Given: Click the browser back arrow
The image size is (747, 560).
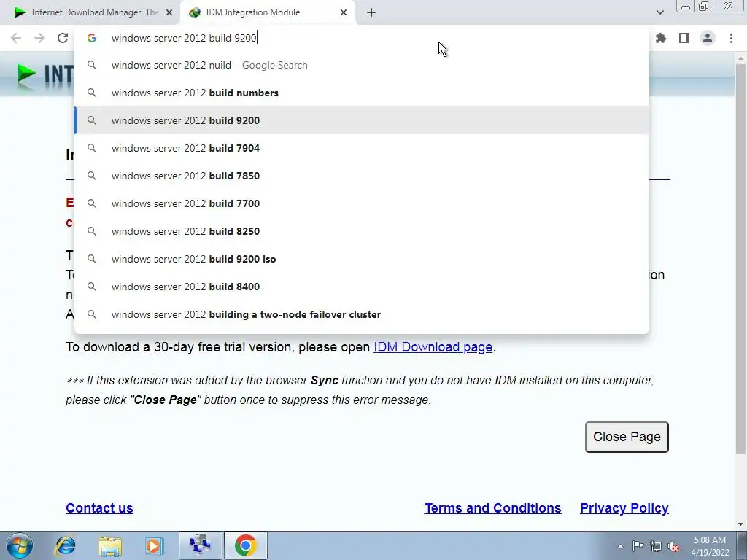Looking at the screenshot, I should pyautogui.click(x=16, y=38).
